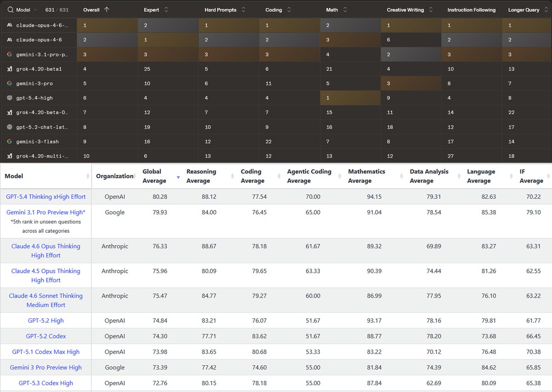Click Instruction Following rank 27 for grok-4.20-multi
The width and height of the screenshot is (552, 392).
coord(450,156)
